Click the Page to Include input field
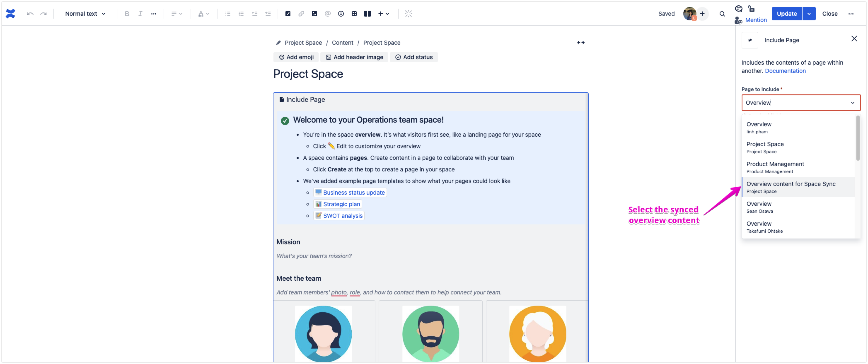This screenshot has height=364, width=868. tap(795, 103)
